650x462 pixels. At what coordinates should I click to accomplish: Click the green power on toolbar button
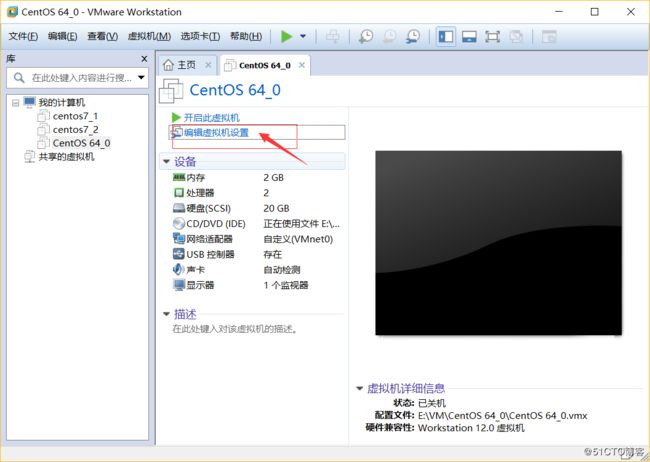pos(286,36)
